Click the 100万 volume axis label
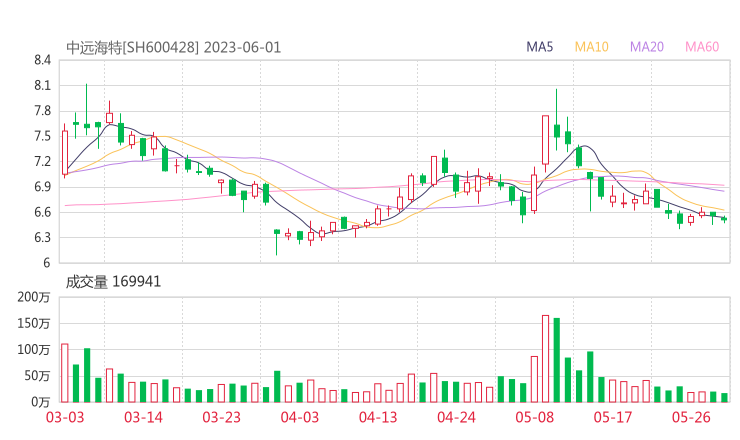The width and height of the screenshot is (740, 440). (34, 350)
